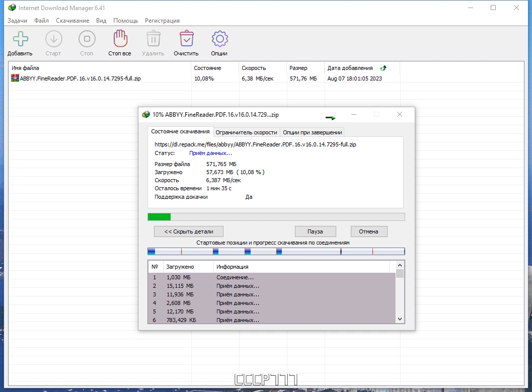Click the 571,765 МБ file size value
Screen dimensions: 532x392
point(221,164)
